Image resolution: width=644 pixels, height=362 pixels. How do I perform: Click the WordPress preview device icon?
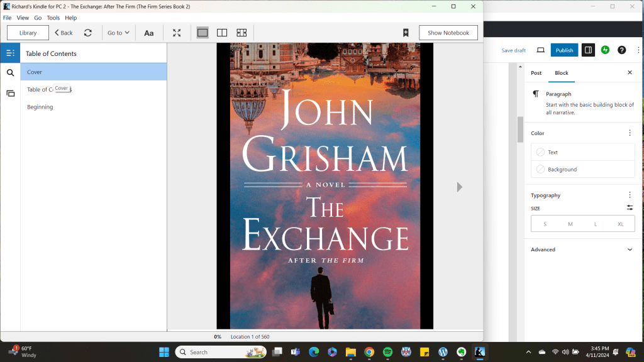pyautogui.click(x=540, y=50)
